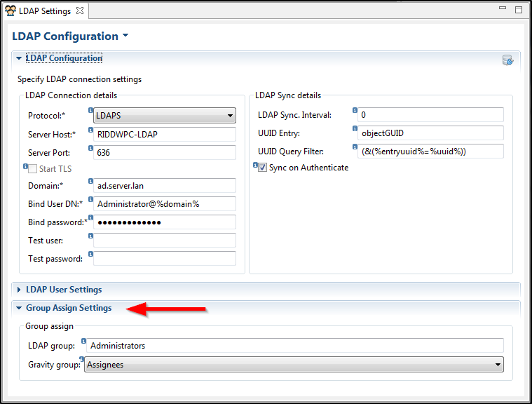Click into the Server Port field
The image size is (532, 404).
(165, 152)
